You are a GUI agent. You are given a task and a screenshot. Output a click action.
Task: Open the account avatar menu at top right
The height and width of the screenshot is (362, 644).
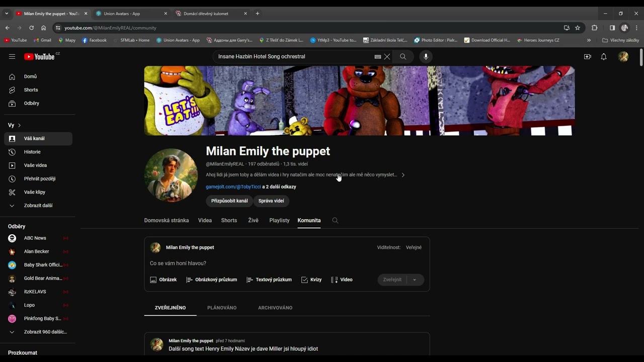623,57
